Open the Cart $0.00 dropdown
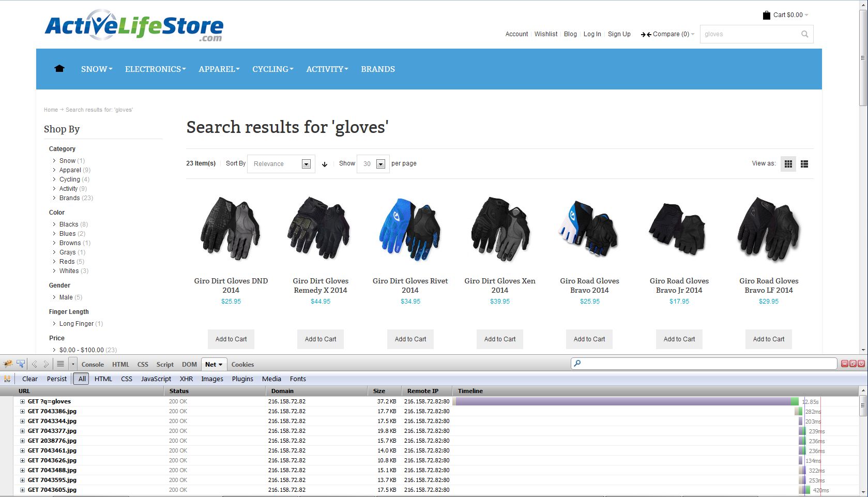868x497 pixels. click(791, 15)
